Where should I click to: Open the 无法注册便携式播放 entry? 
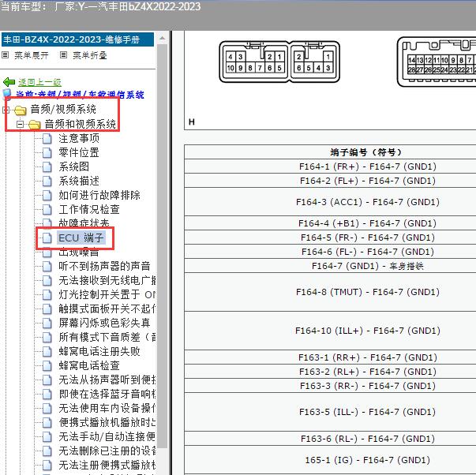[x=107, y=465]
